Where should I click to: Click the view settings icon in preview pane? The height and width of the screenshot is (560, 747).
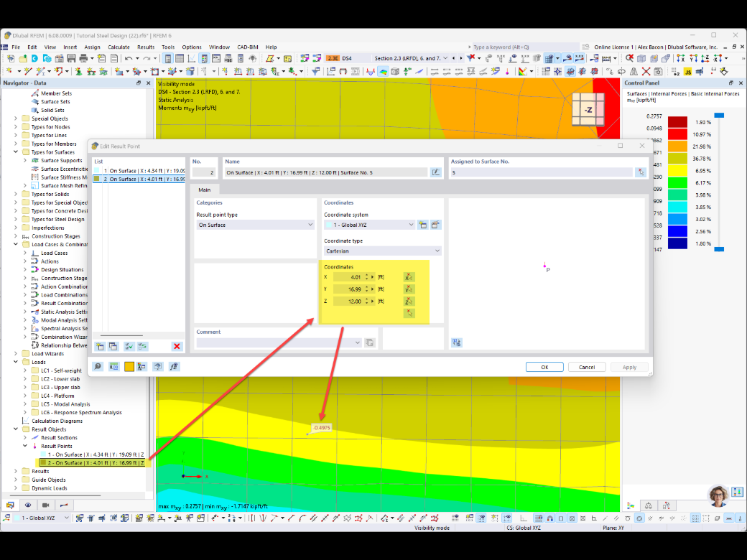click(x=456, y=342)
